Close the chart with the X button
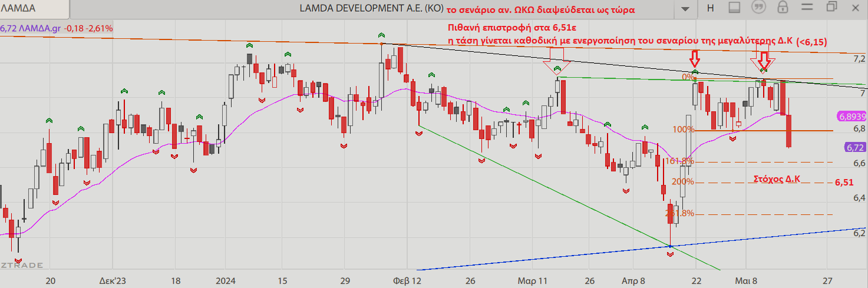Viewport: 868px width, 288px height. coord(856,7)
